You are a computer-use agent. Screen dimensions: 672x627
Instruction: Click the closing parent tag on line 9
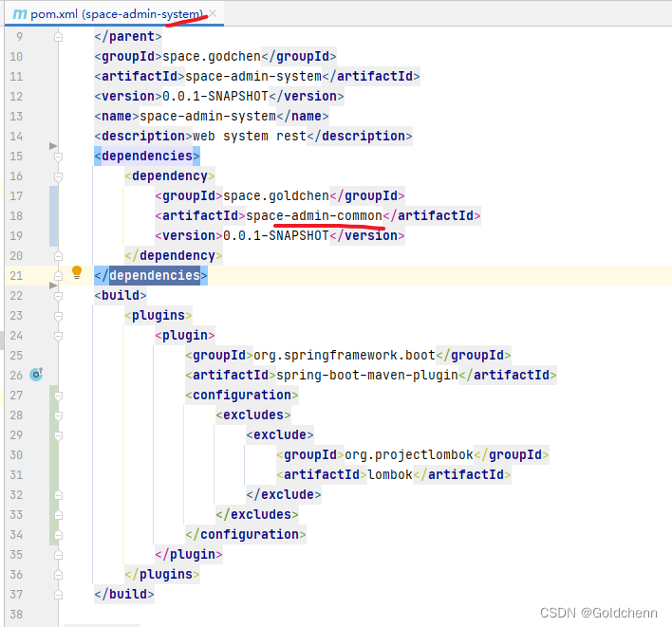click(x=128, y=36)
